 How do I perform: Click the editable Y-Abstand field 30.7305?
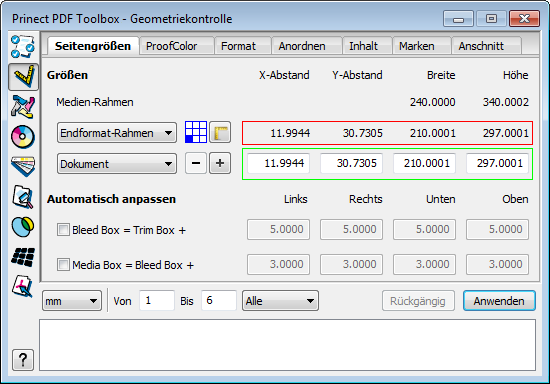[351, 163]
